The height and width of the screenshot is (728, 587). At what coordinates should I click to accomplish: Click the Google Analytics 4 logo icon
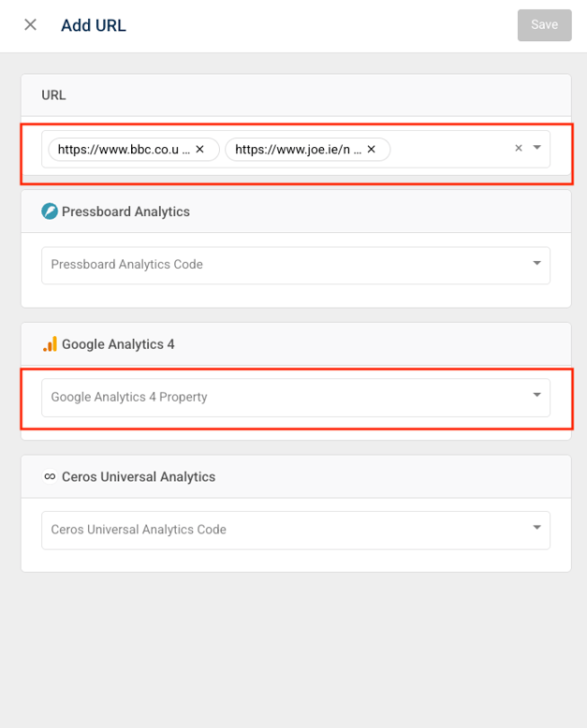click(50, 344)
